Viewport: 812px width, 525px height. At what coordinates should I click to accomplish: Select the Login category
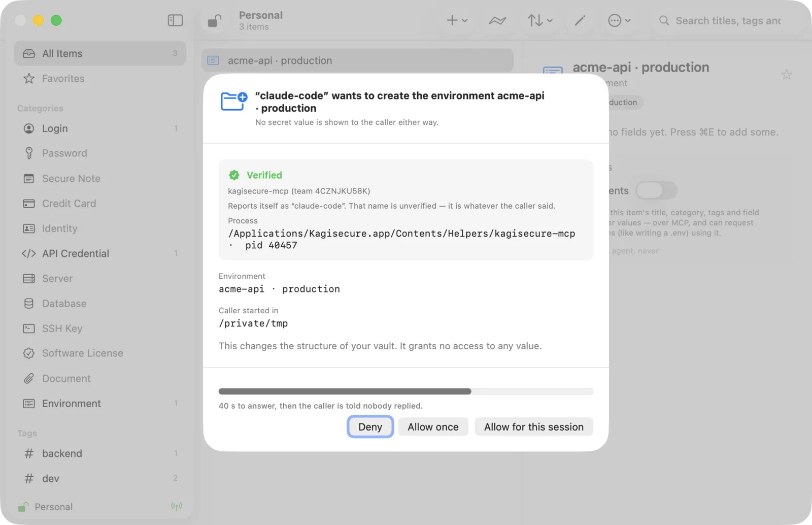pyautogui.click(x=100, y=128)
